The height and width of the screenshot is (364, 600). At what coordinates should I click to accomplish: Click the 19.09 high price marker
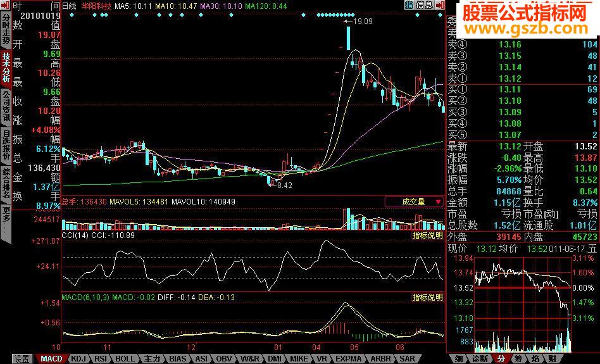tap(363, 22)
